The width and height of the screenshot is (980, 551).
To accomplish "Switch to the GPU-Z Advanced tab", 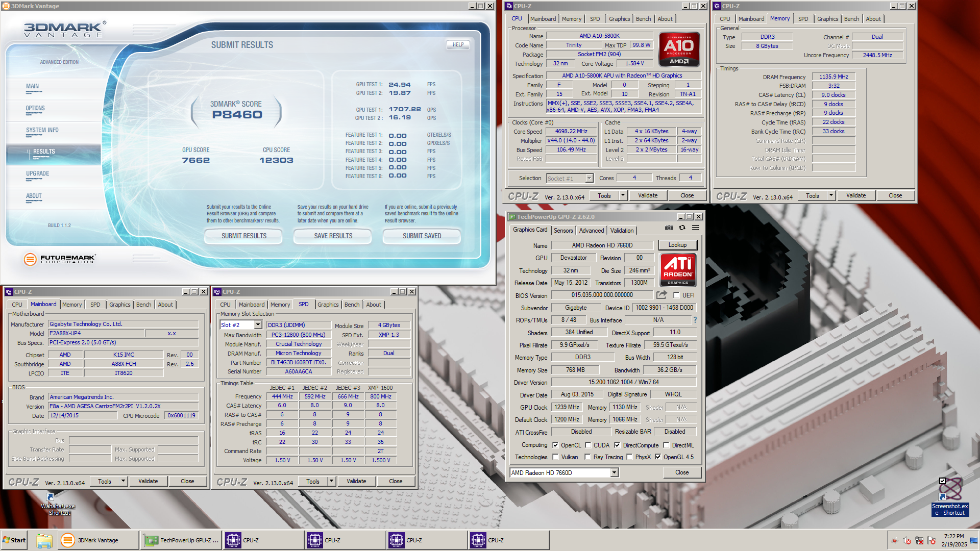I will tap(592, 231).
